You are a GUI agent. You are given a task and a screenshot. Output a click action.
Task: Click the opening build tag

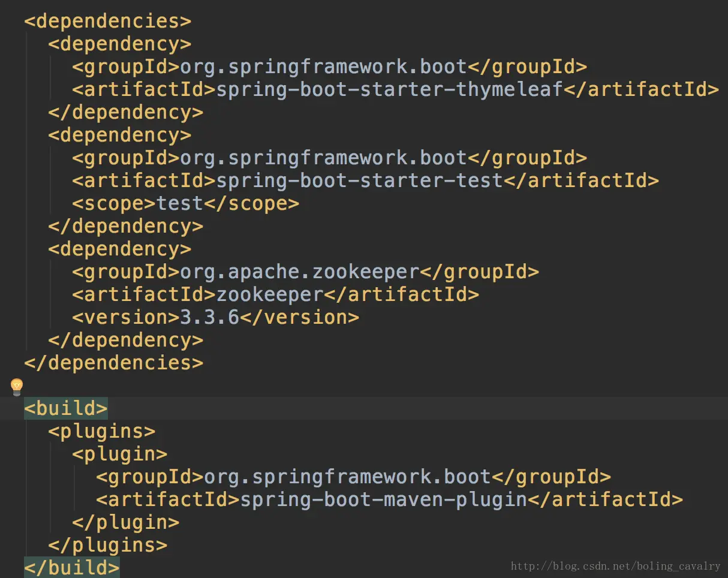pos(66,408)
